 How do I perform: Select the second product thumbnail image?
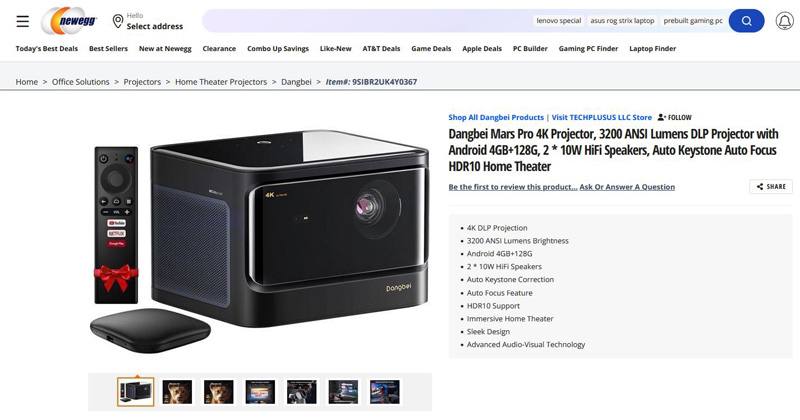(177, 392)
